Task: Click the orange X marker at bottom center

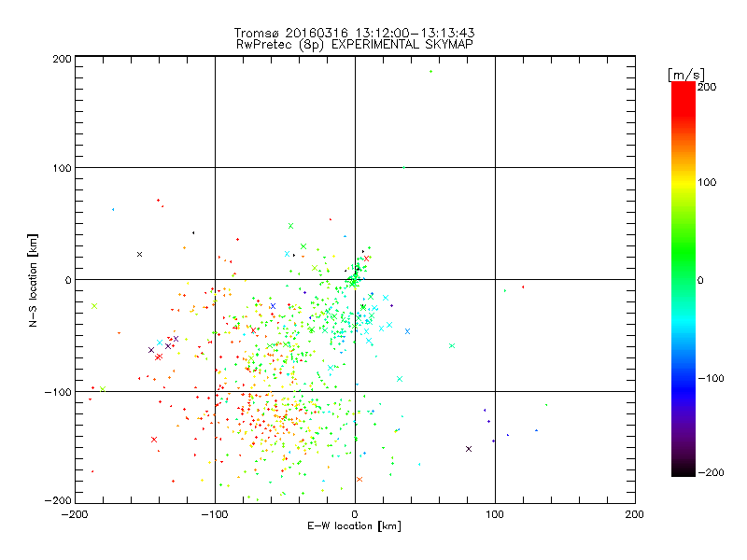Action: [x=359, y=479]
